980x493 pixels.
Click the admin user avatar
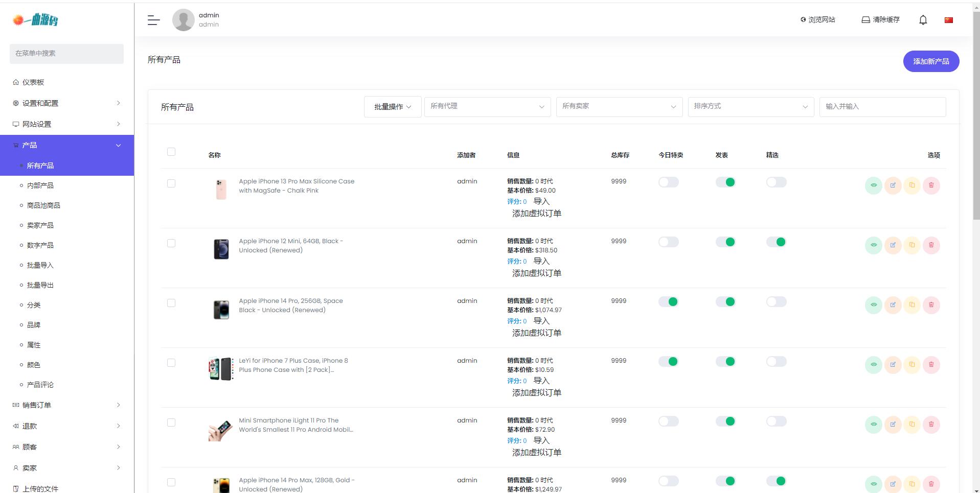[x=183, y=20]
